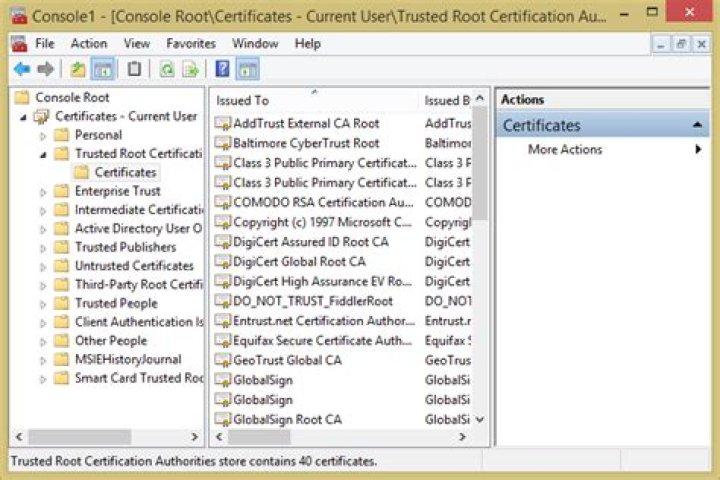Click the tree pane horizontal scroll right arrow
Image resolution: width=720 pixels, height=480 pixels.
click(194, 437)
